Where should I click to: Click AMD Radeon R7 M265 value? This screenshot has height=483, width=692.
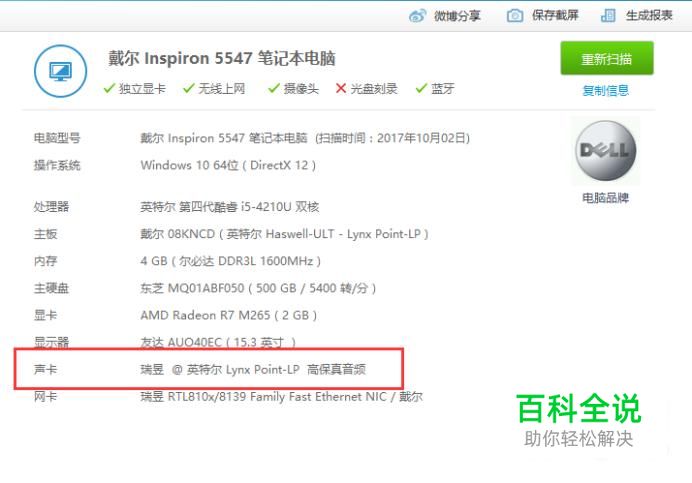pyautogui.click(x=229, y=315)
